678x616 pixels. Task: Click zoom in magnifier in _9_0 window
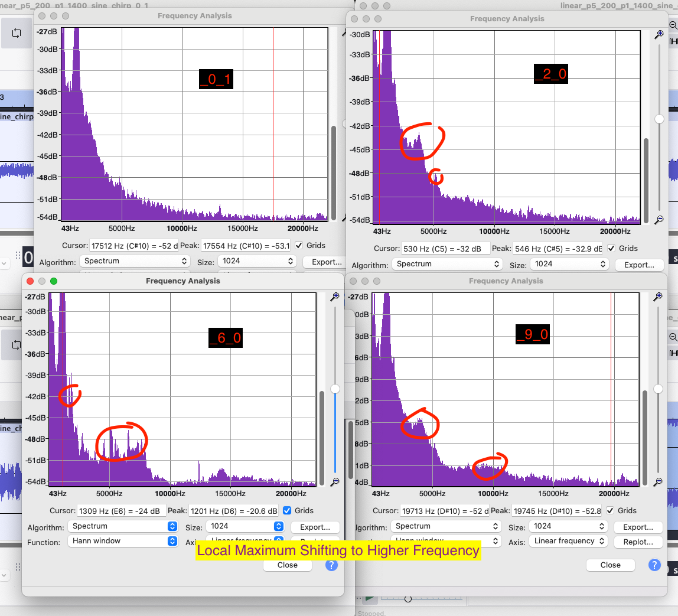pyautogui.click(x=659, y=297)
